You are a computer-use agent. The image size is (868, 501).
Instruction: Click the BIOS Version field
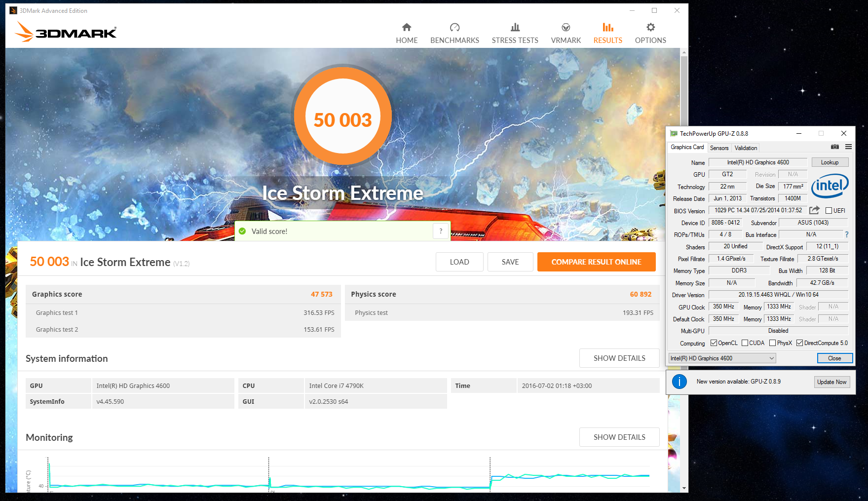(x=758, y=210)
